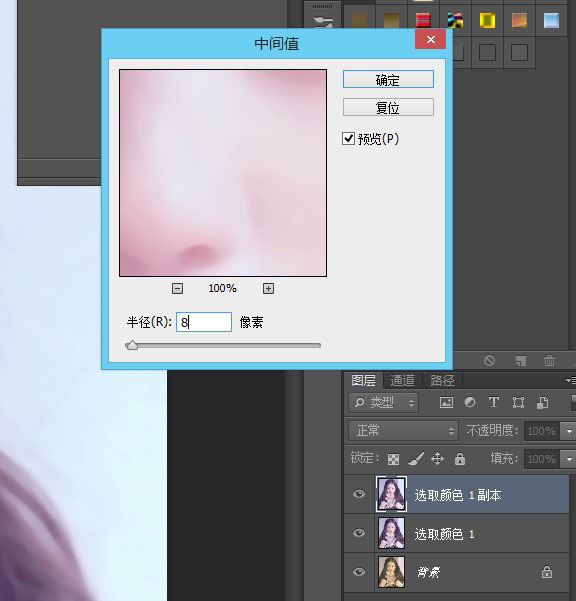Click the 不透明度 100% opacity field
This screenshot has height=601, width=576.
[x=542, y=431]
